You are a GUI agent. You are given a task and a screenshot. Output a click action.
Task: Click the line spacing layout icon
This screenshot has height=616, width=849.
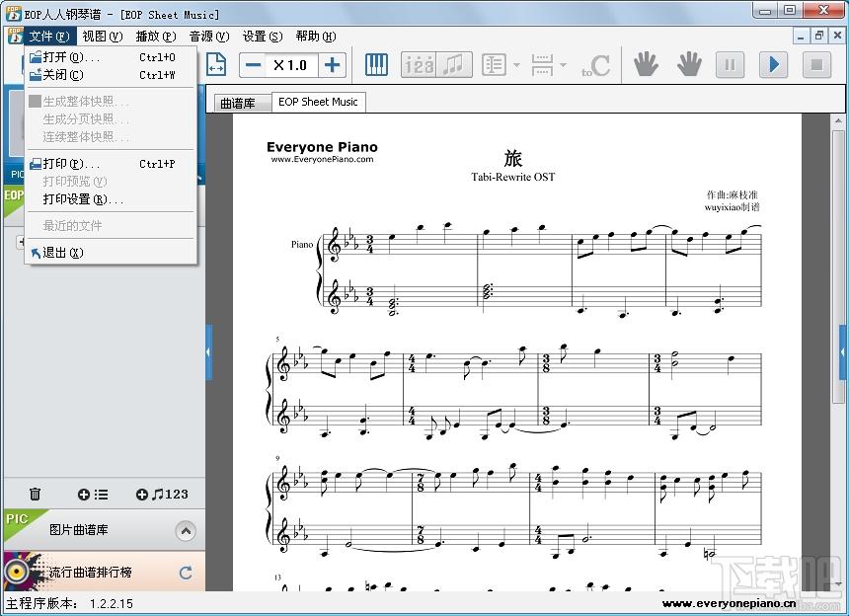541,65
